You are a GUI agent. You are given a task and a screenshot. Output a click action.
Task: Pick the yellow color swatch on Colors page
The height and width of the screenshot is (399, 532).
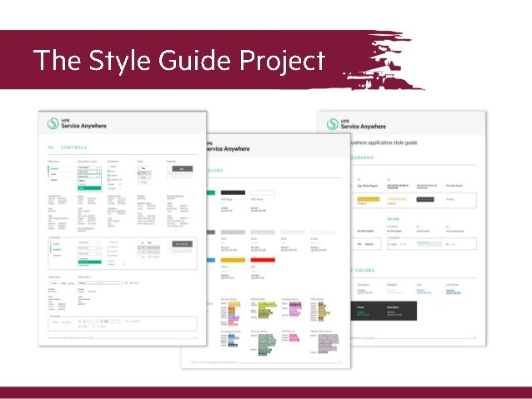pos(233,260)
